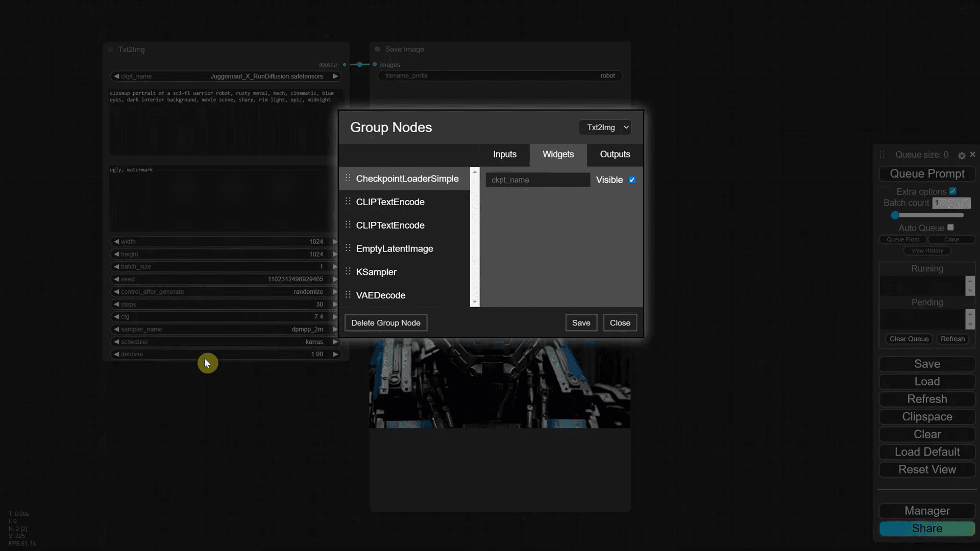Switch to the Outputs tab
This screenshot has width=980, height=551.
click(615, 155)
